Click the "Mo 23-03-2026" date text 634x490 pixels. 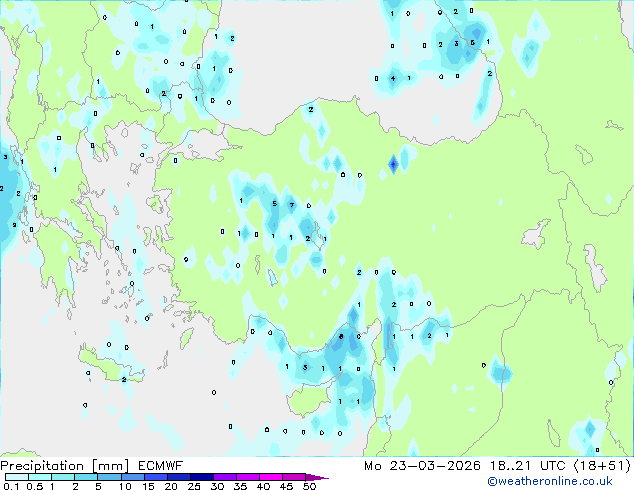pos(422,466)
